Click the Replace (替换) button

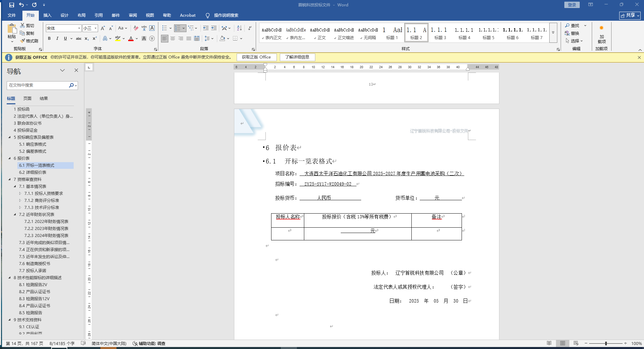[x=572, y=33]
